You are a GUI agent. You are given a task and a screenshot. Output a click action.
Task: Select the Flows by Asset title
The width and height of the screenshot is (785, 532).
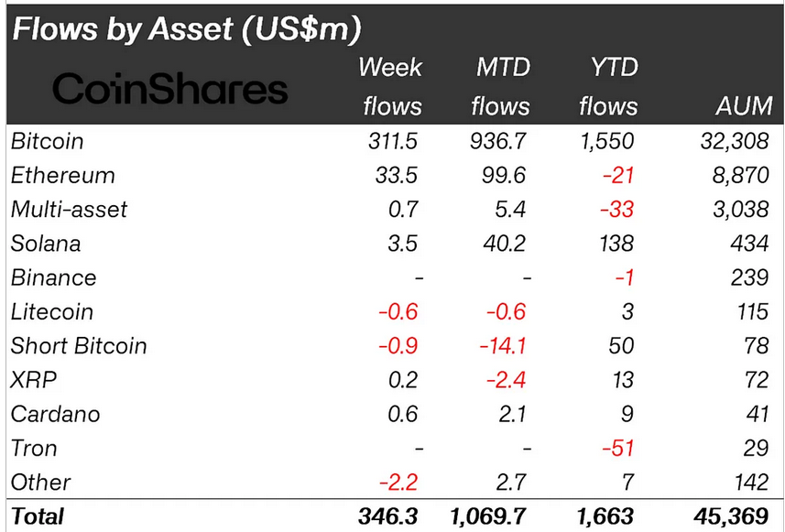pyautogui.click(x=186, y=29)
